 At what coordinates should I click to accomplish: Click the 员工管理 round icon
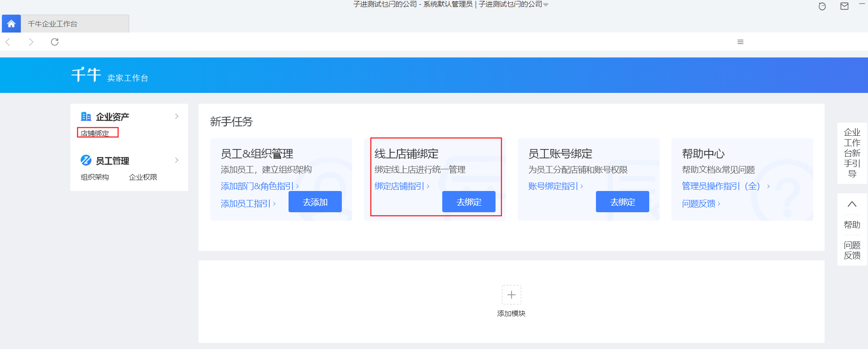86,160
